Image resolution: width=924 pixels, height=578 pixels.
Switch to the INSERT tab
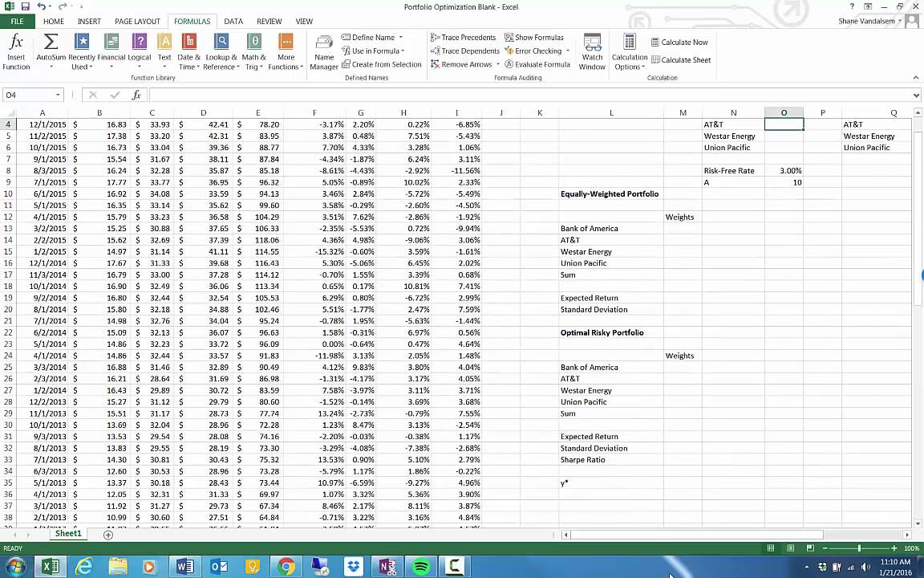coord(89,21)
